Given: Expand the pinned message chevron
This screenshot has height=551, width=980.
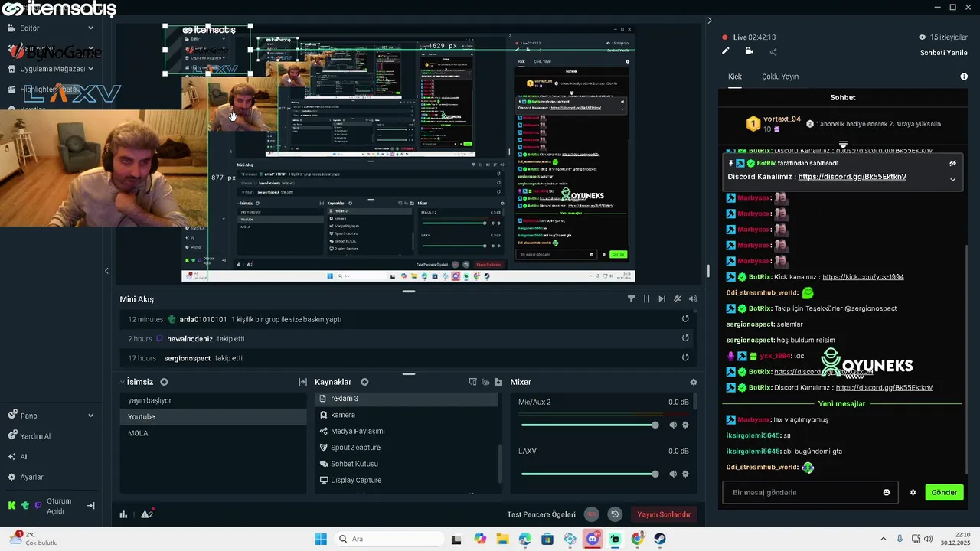Looking at the screenshot, I should coord(952,179).
